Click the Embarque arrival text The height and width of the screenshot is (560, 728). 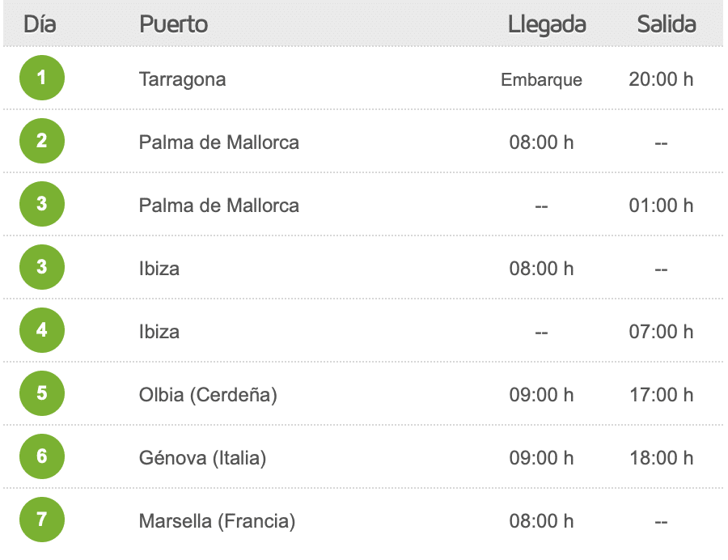[541, 80]
